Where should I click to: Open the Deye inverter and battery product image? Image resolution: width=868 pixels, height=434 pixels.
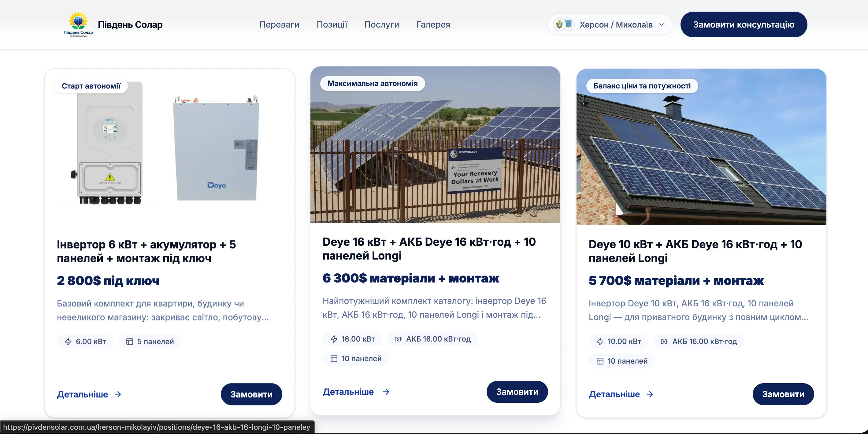pos(169,147)
